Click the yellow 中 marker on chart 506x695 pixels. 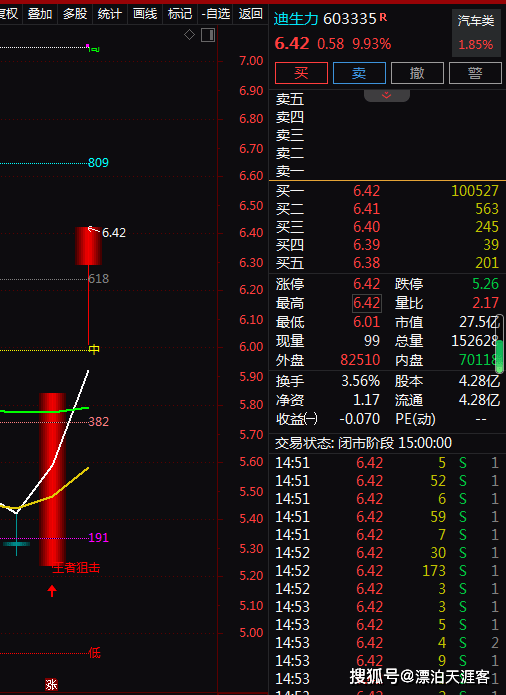click(x=94, y=349)
